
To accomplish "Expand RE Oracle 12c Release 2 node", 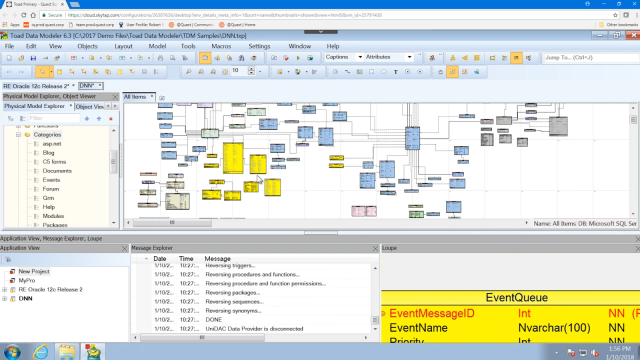I will 4,289.
